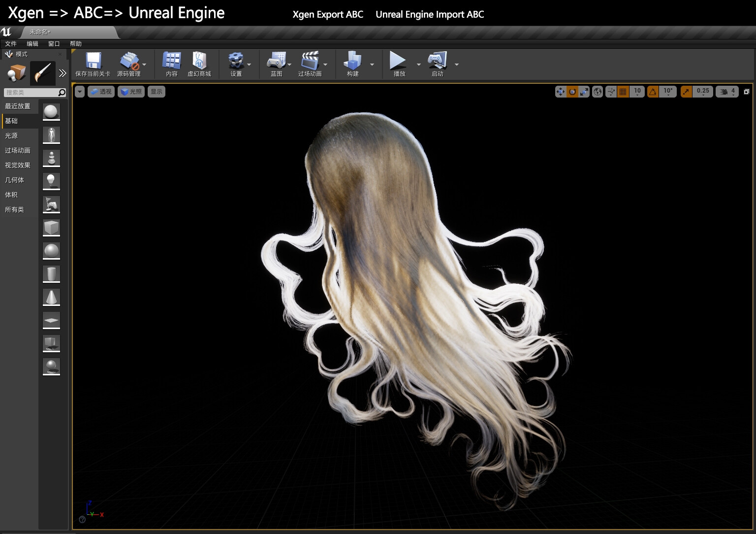Click the world coordinate globe icon
Screen dimensions: 756x534
coord(598,92)
